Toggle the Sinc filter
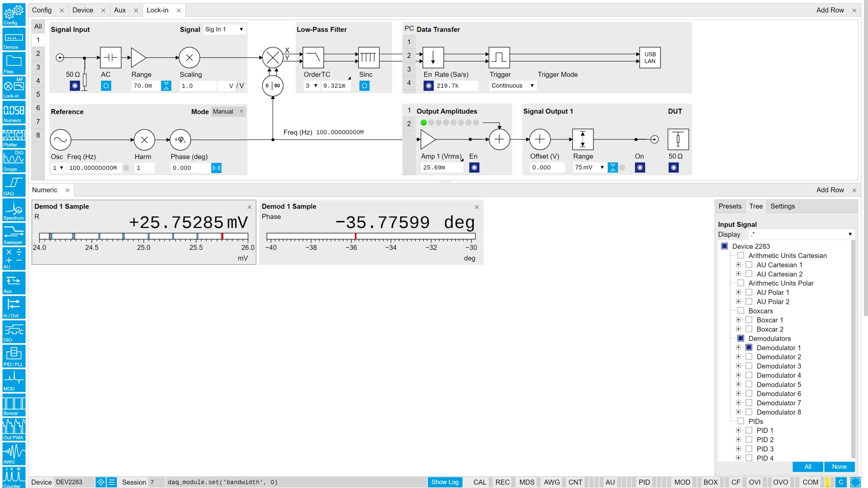Viewport: 868px width, 488px height. pos(364,86)
